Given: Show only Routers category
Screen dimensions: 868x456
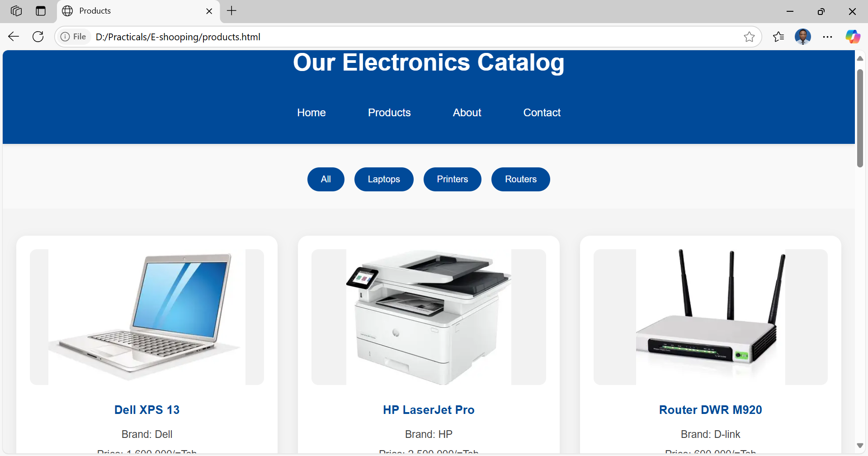Looking at the screenshot, I should click(x=521, y=179).
